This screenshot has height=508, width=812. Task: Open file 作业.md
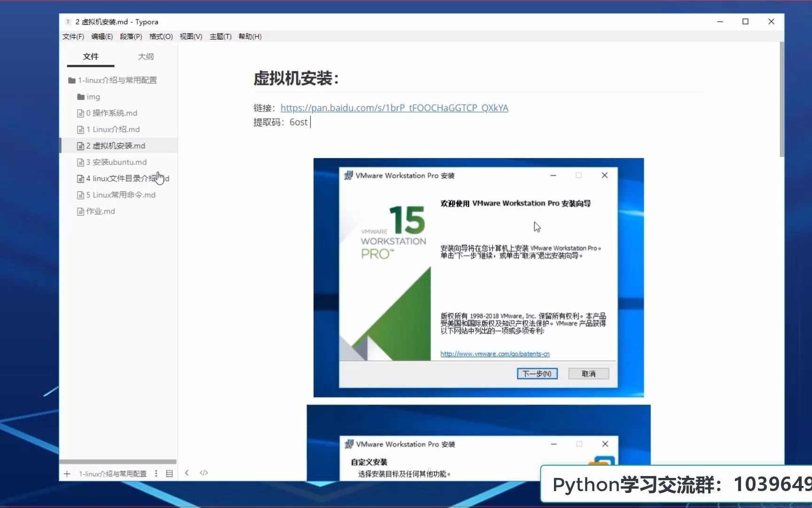click(x=101, y=211)
